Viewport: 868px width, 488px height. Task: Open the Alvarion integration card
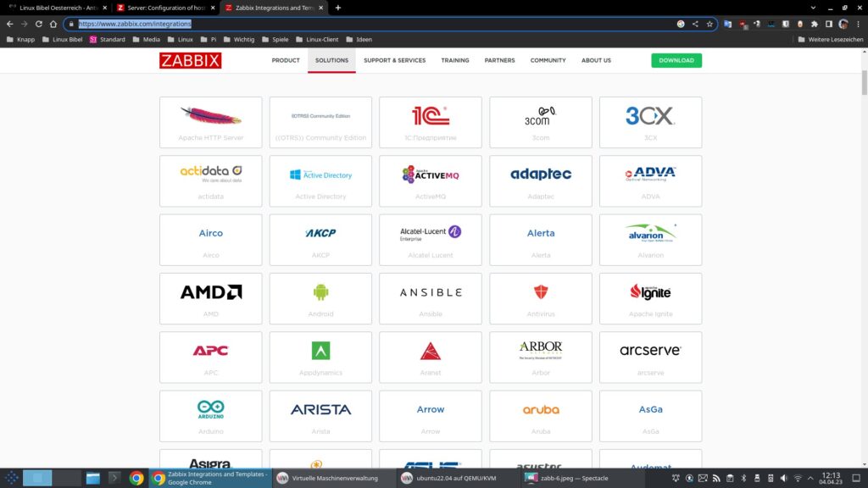coord(650,240)
